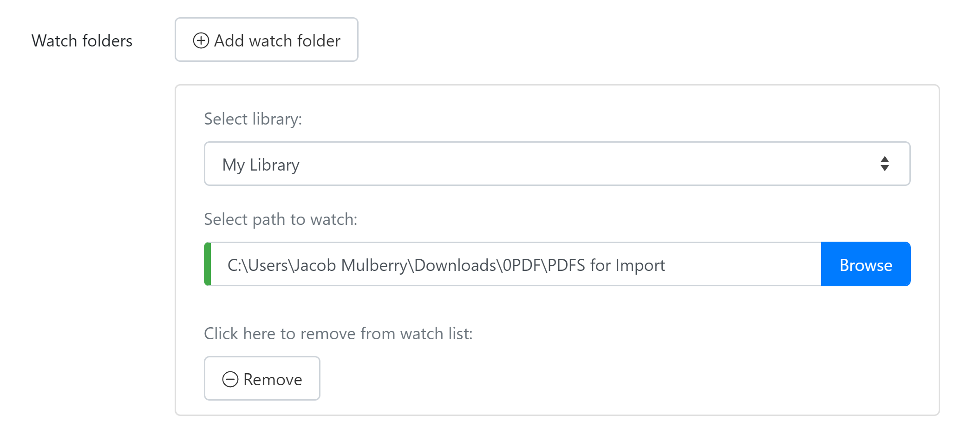This screenshot has height=435, width=980.
Task: Click the up/down arrows of library selector
Action: 884,164
